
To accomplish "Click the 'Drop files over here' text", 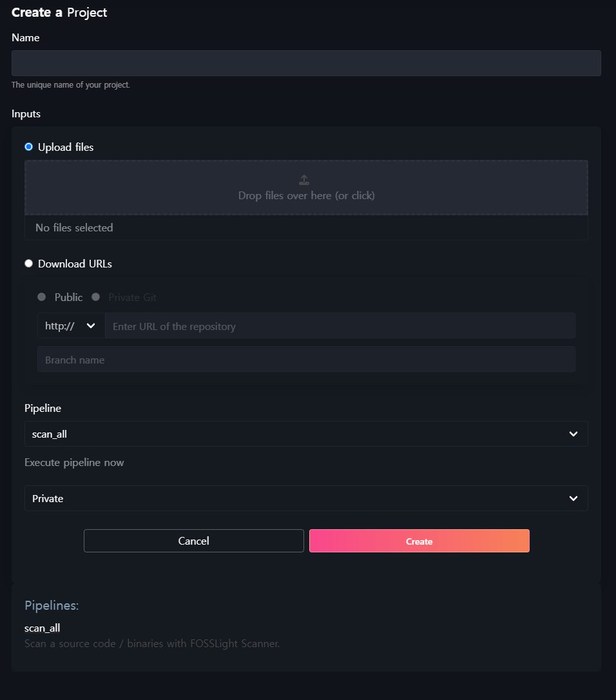I will (x=306, y=195).
